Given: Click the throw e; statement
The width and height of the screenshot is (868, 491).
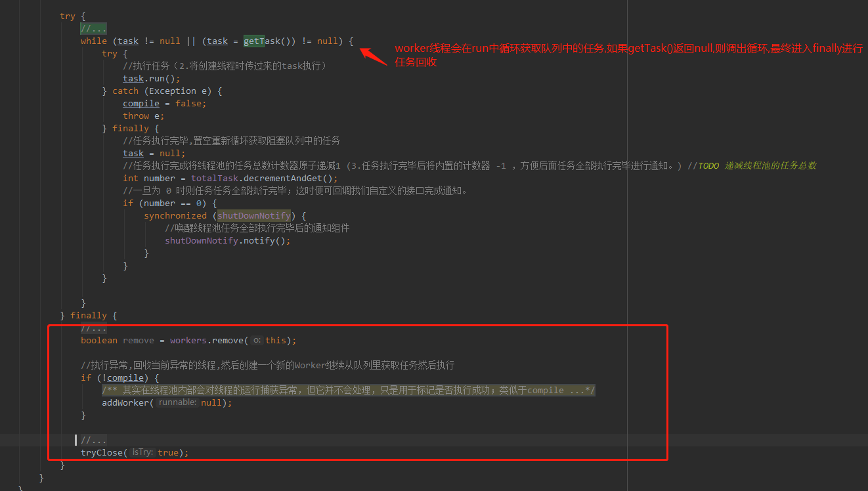Looking at the screenshot, I should [145, 116].
